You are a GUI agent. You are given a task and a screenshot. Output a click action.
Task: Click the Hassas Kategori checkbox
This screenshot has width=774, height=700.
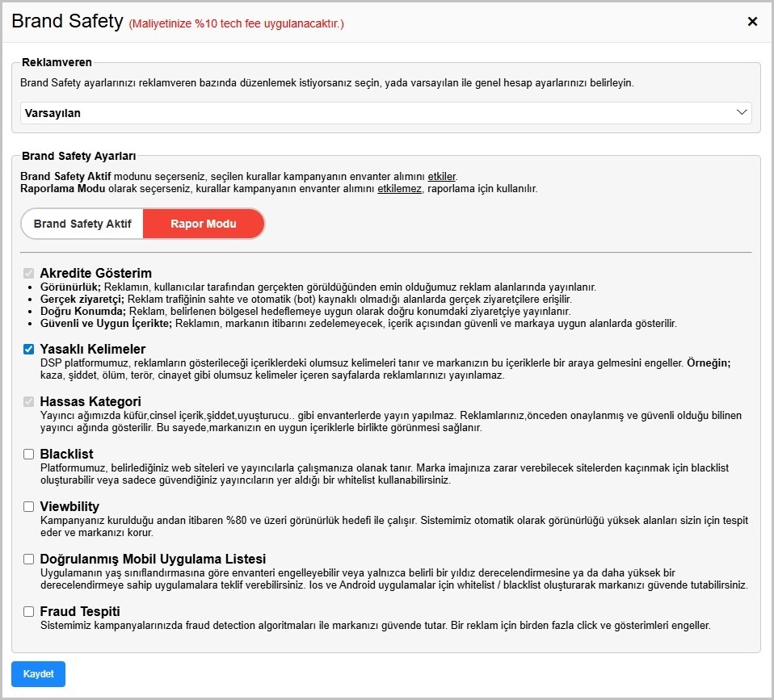29,402
